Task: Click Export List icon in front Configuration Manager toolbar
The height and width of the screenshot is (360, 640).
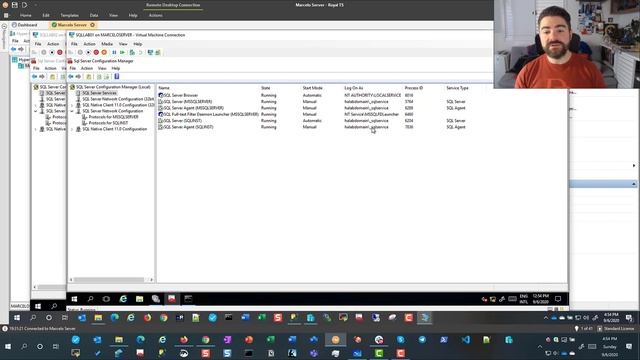Action: [x=107, y=76]
